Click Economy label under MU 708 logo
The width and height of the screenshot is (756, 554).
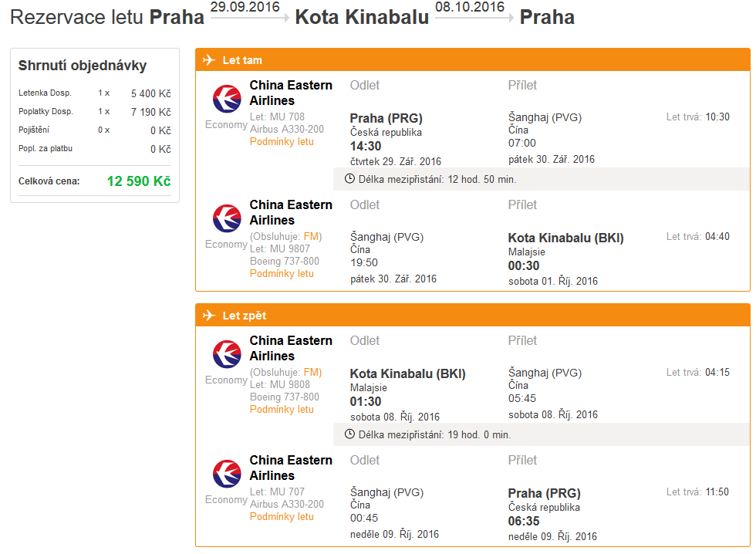226,125
